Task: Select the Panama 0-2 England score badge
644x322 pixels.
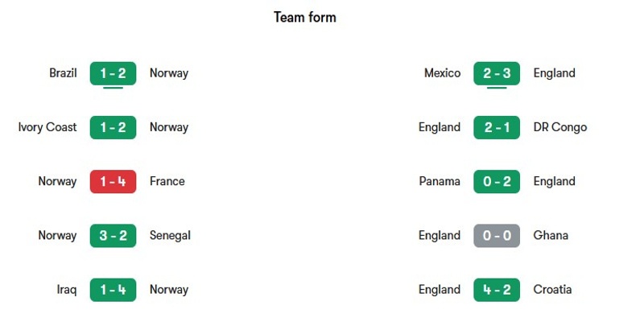Action: [497, 182]
